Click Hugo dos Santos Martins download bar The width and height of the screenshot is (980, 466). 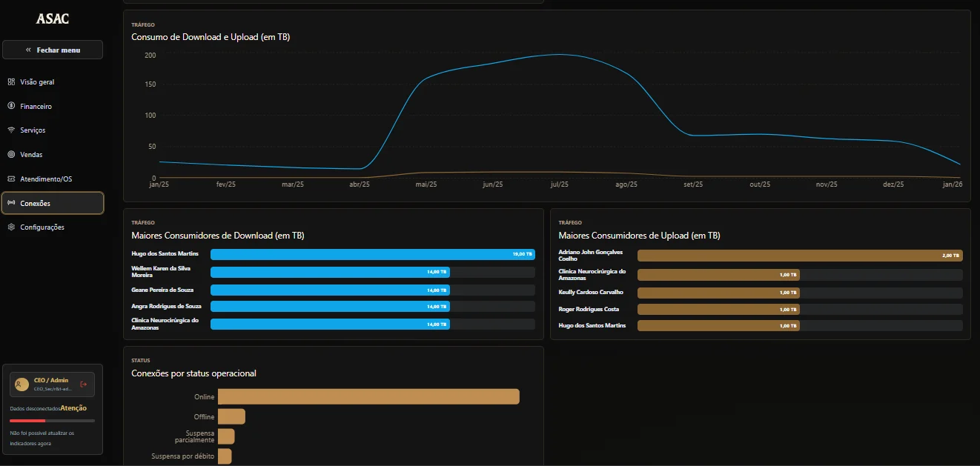pos(373,254)
